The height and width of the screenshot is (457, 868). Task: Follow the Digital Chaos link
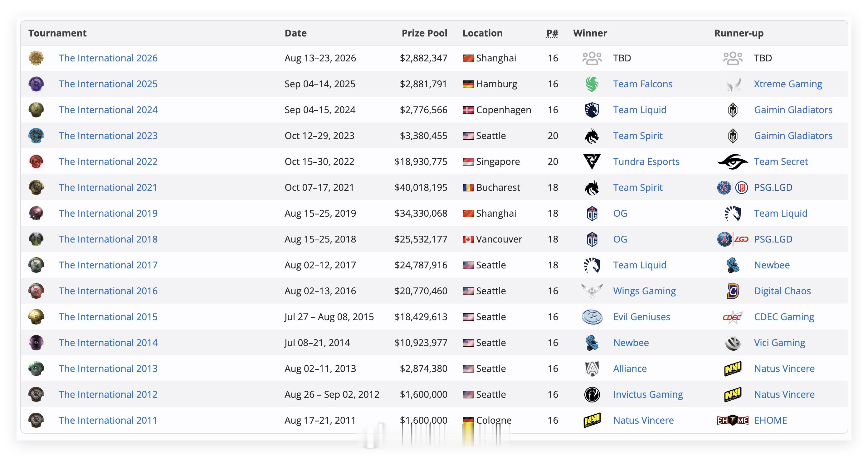783,291
